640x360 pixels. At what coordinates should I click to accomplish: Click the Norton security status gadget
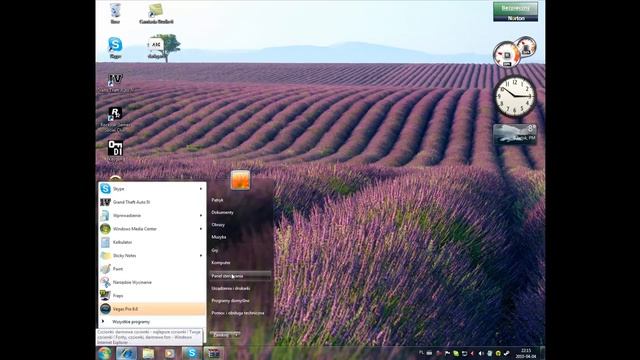(x=515, y=11)
